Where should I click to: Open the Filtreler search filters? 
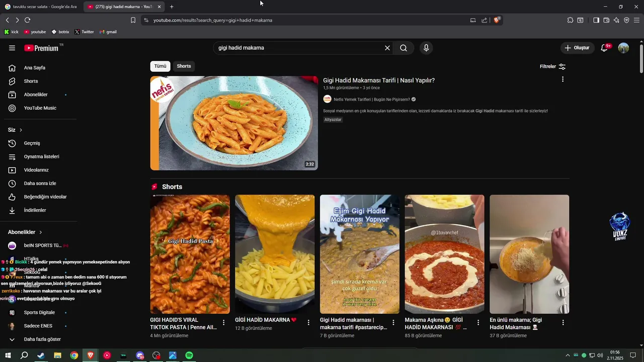[552, 66]
